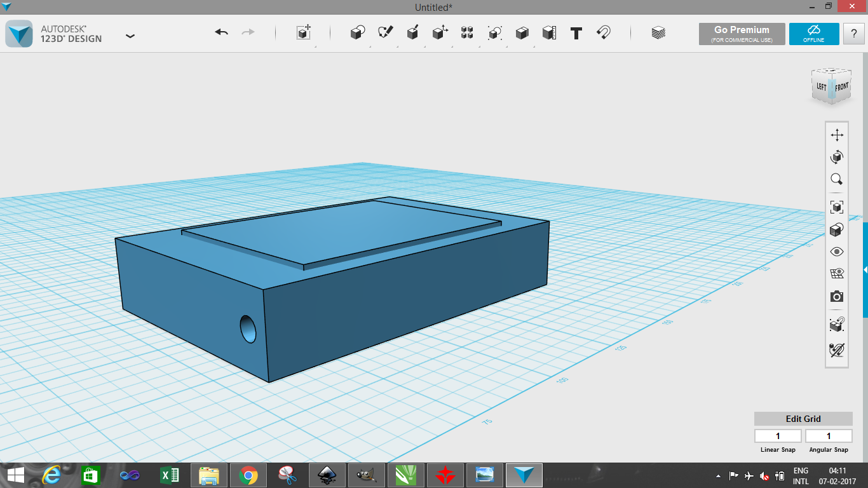Toggle the grid visibility icon

pyautogui.click(x=837, y=274)
